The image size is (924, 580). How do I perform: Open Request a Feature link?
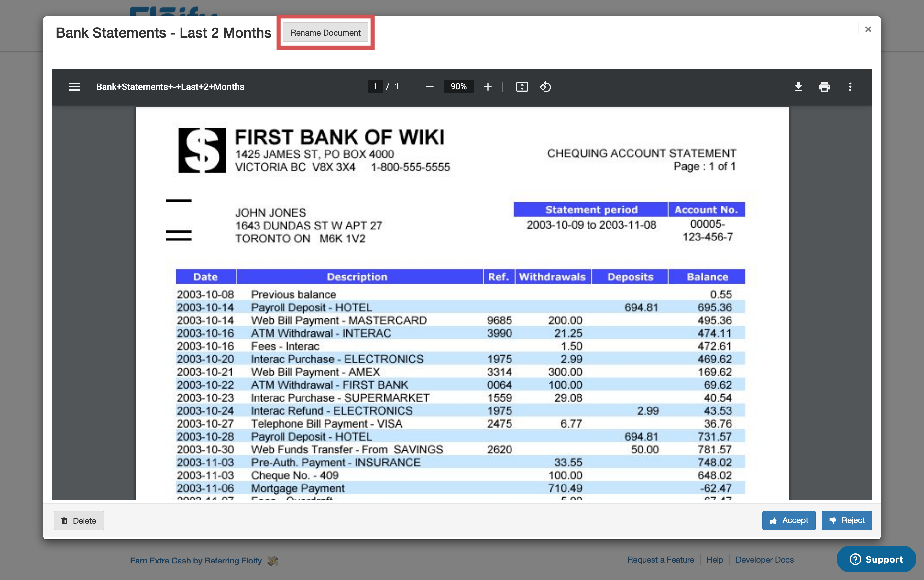(x=661, y=560)
